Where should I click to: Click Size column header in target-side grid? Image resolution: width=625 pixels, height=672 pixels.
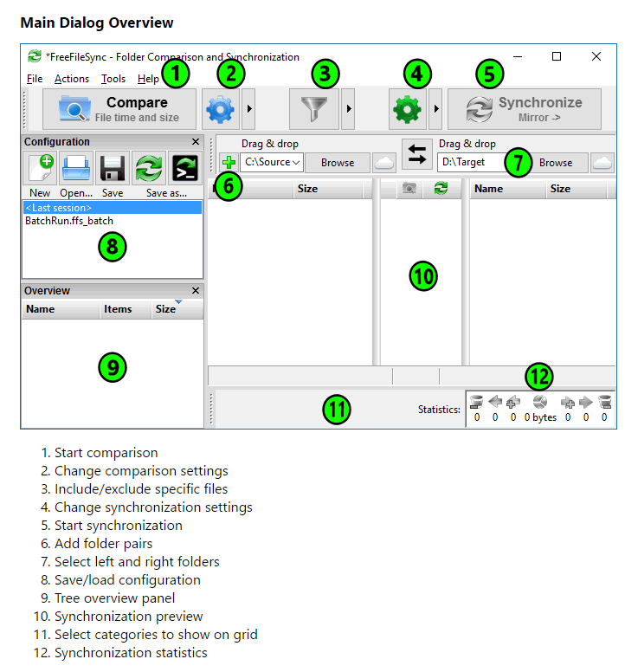577,189
